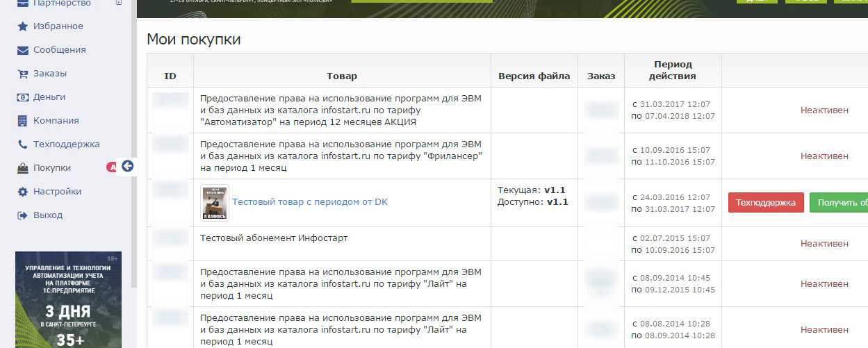Click the date с 24.03.2016 12:07
Viewport: 868px width, 348px height.
673,197
